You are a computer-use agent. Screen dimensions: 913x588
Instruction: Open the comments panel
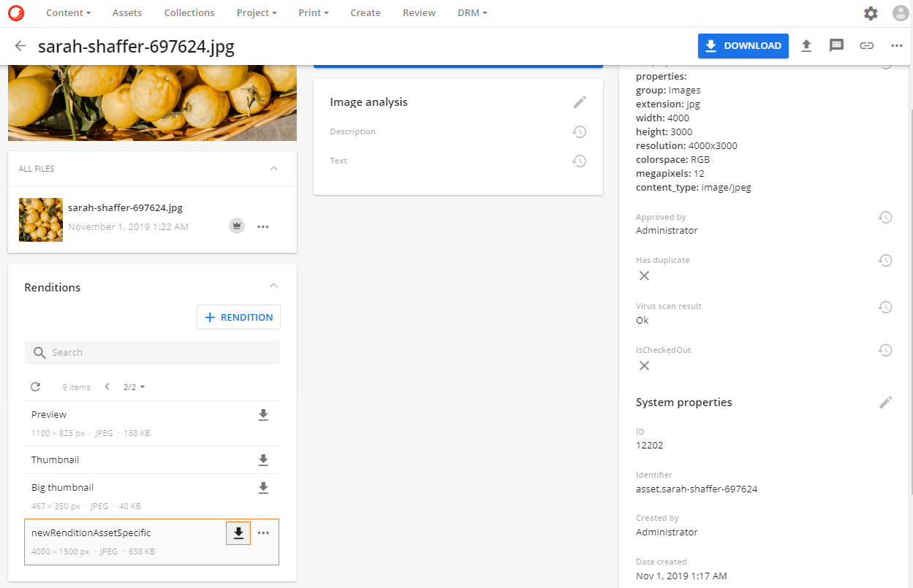836,45
